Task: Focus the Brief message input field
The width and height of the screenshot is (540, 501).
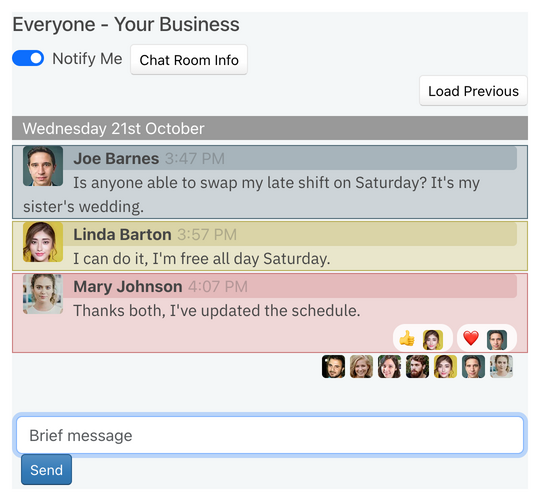Action: pyautogui.click(x=270, y=435)
